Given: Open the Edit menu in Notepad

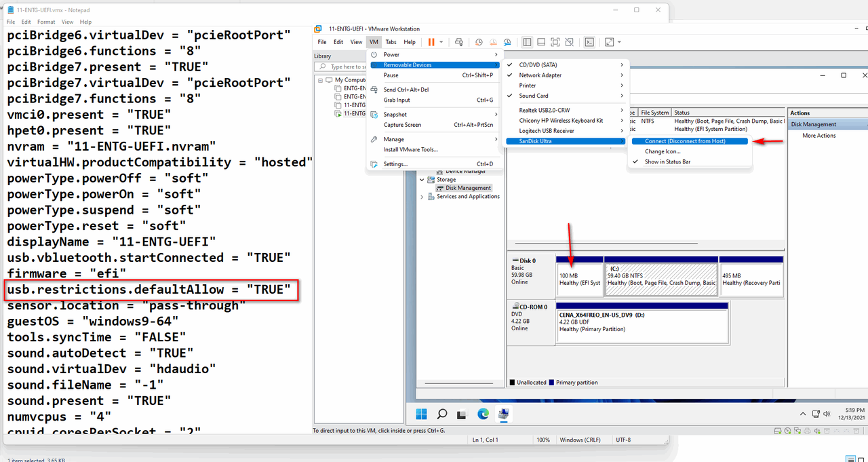Looking at the screenshot, I should [x=26, y=22].
